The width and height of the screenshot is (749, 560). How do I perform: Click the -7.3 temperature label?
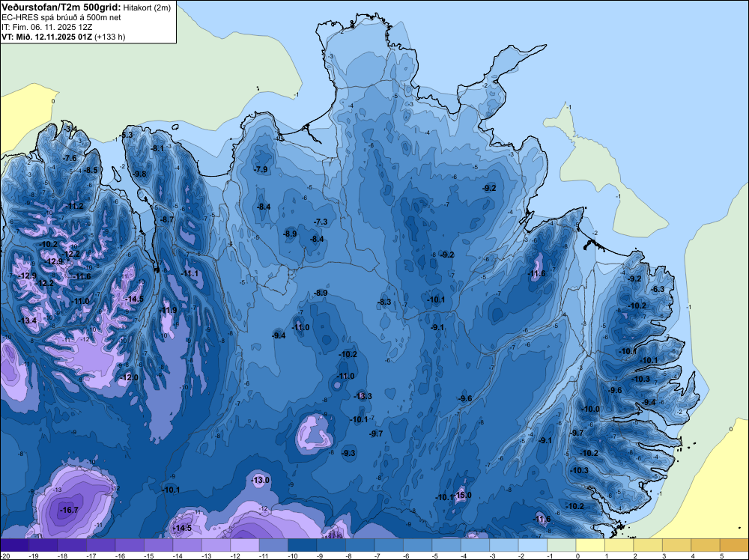click(321, 222)
